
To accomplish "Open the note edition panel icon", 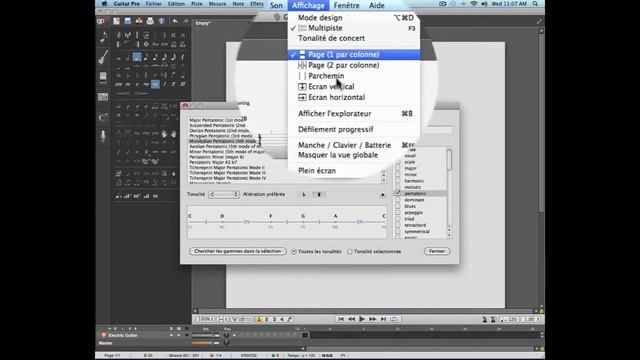I will pyautogui.click(x=103, y=37).
